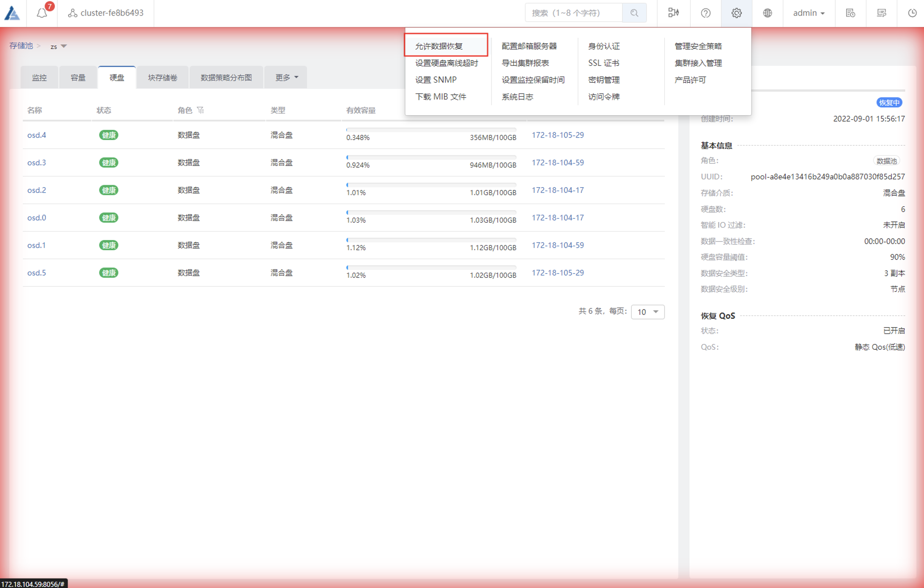This screenshot has width=924, height=588.
Task: Click host link 172-18-104-59 for osd.3
Action: tap(557, 163)
